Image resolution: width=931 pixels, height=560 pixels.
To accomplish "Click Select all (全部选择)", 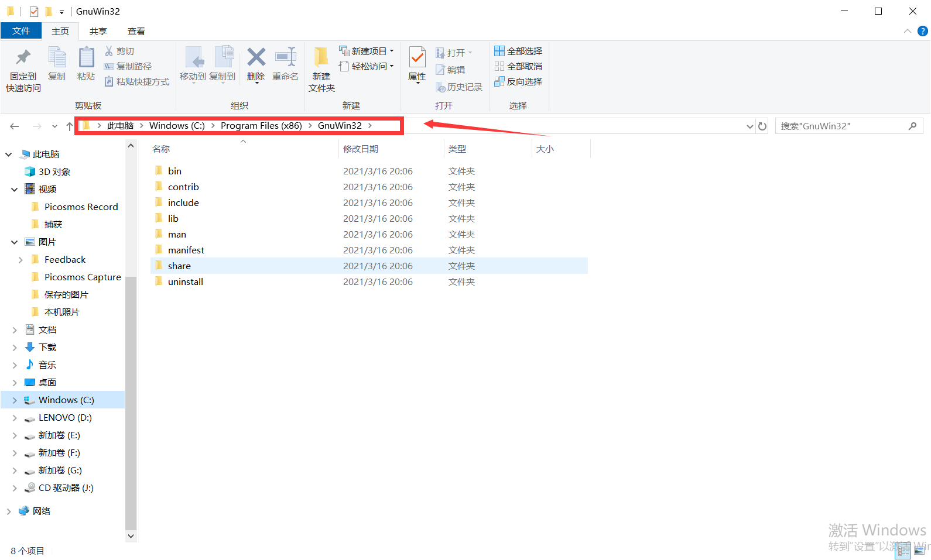I will (x=519, y=51).
